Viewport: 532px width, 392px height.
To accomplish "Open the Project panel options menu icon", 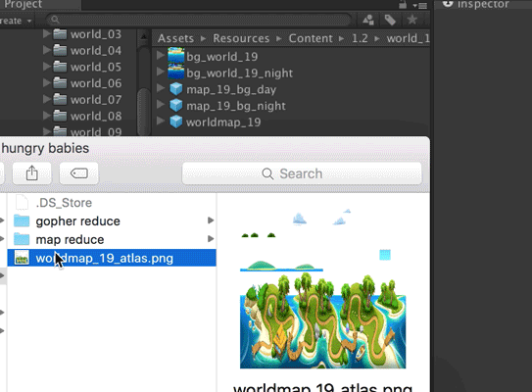I will pyautogui.click(x=420, y=6).
